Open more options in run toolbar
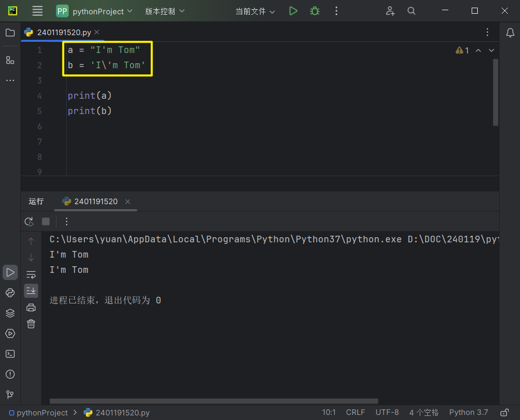Screen dimensions: 520x420 67,221
